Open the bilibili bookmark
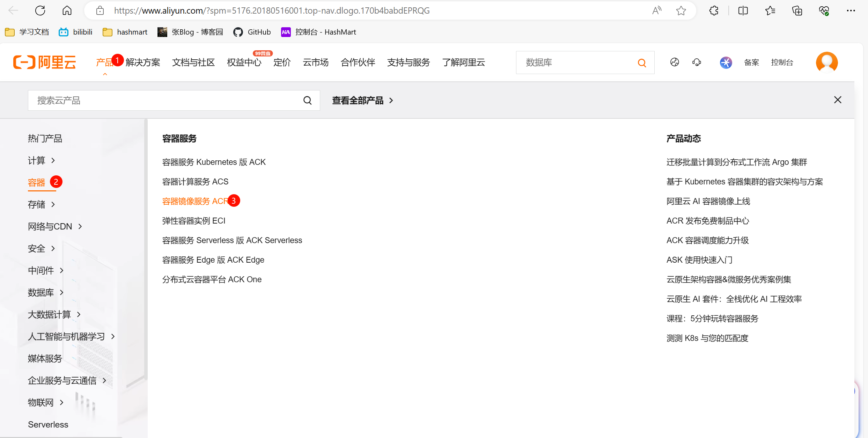The image size is (868, 438). point(75,32)
